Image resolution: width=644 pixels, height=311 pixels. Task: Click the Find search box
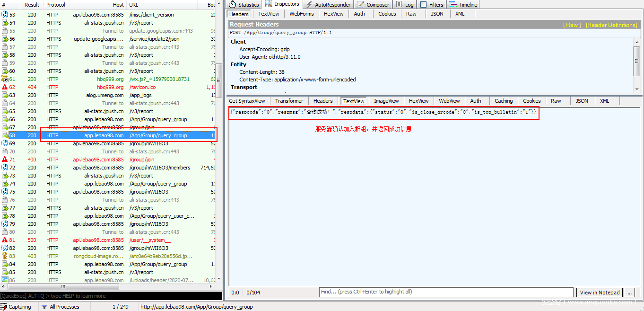pos(446,292)
